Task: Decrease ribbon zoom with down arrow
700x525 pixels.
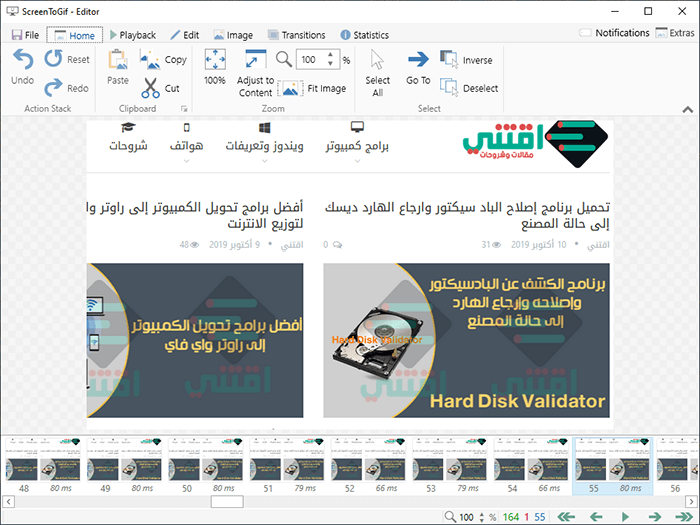Action: (330, 64)
